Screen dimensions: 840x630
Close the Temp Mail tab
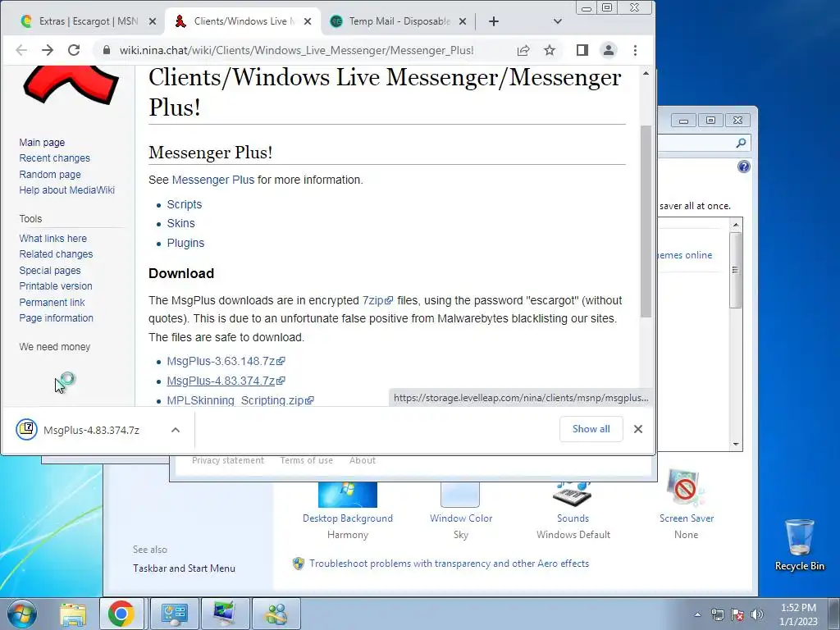(x=463, y=21)
